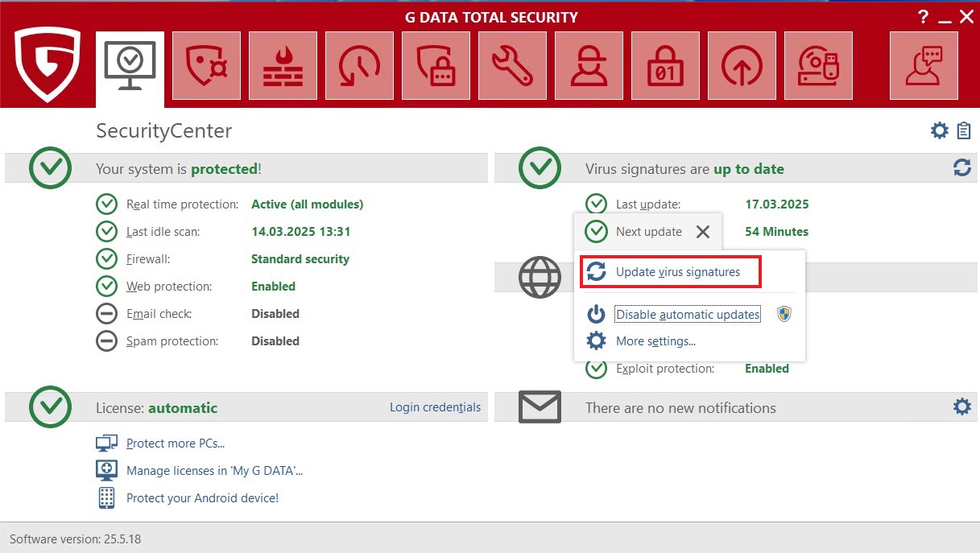Click the notifications envelope icon
This screenshot has width=980, height=553.
[x=540, y=407]
